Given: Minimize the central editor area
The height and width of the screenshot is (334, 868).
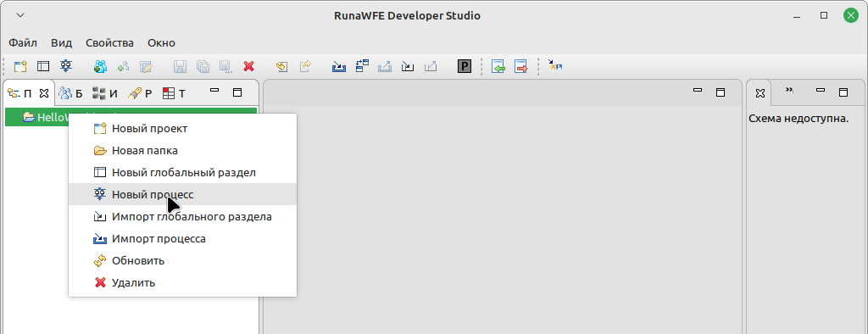Looking at the screenshot, I should tap(698, 91).
